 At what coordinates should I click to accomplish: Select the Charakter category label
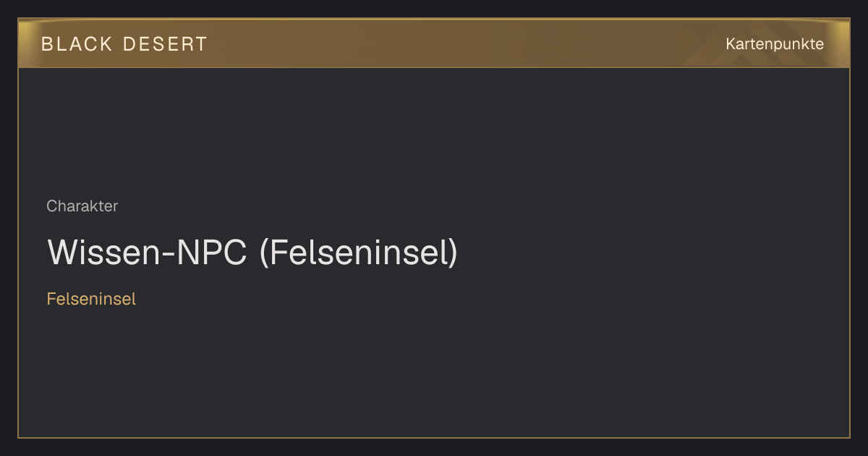(x=82, y=206)
